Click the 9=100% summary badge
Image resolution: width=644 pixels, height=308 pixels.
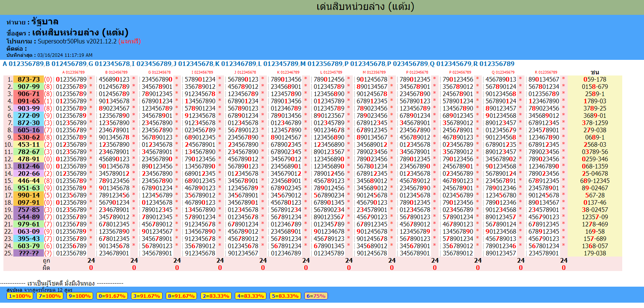(80, 296)
